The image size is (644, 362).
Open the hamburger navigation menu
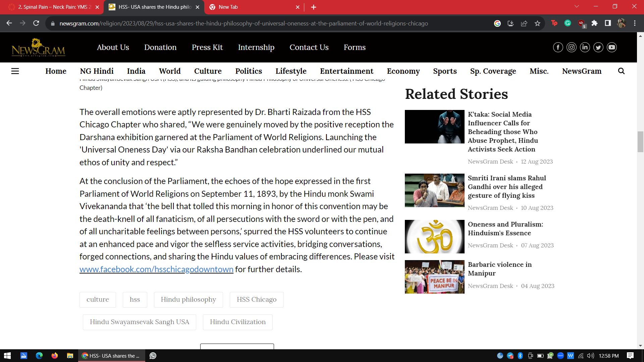pos(15,71)
